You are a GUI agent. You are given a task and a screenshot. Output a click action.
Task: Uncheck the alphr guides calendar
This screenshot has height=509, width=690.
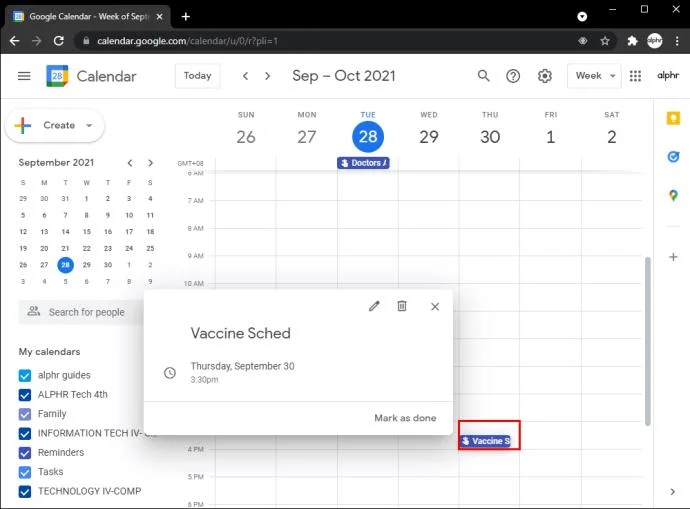click(x=25, y=375)
